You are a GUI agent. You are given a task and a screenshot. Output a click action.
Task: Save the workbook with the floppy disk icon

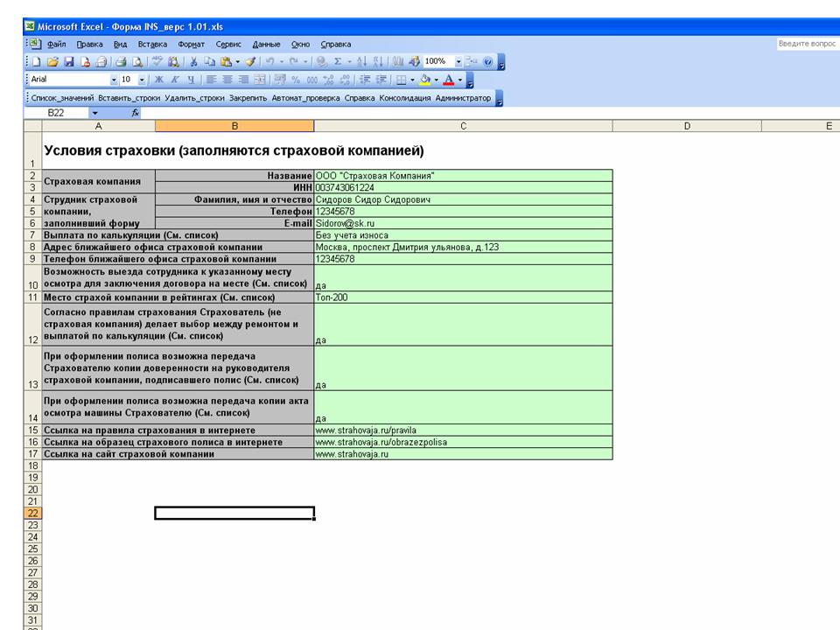[68, 61]
